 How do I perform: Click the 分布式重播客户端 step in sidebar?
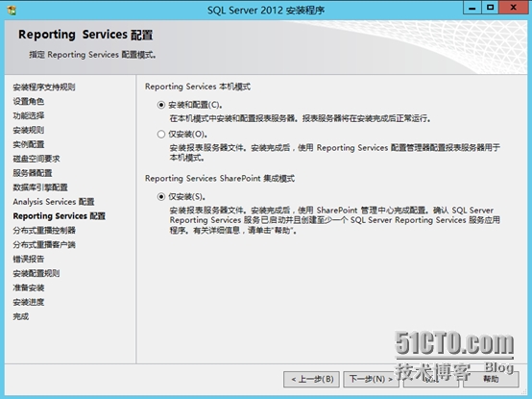coord(44,245)
